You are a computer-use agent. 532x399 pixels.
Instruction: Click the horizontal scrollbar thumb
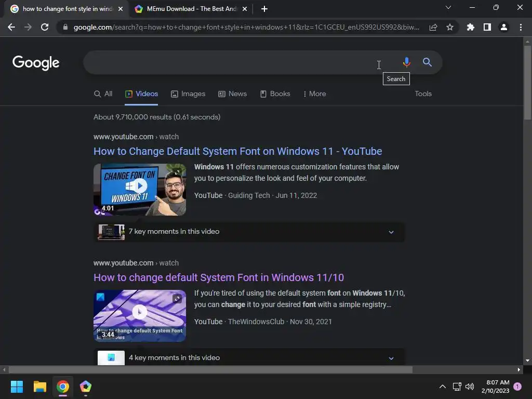click(x=210, y=369)
